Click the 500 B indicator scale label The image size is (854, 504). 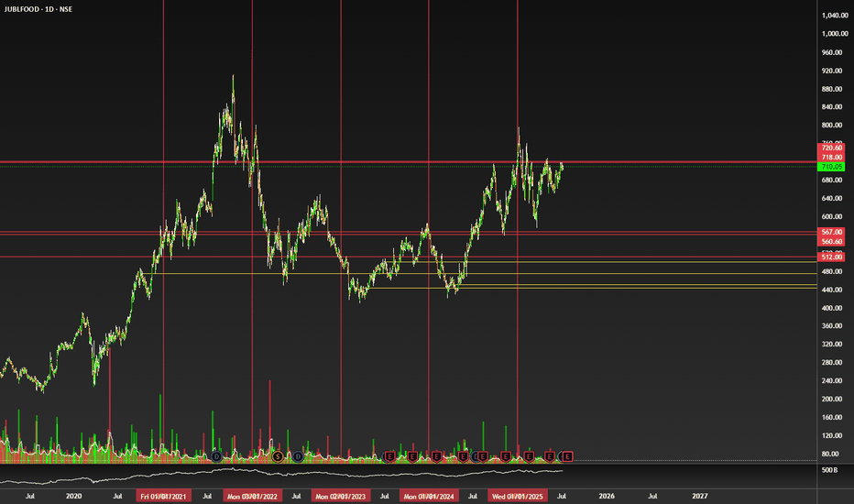pyautogui.click(x=829, y=470)
